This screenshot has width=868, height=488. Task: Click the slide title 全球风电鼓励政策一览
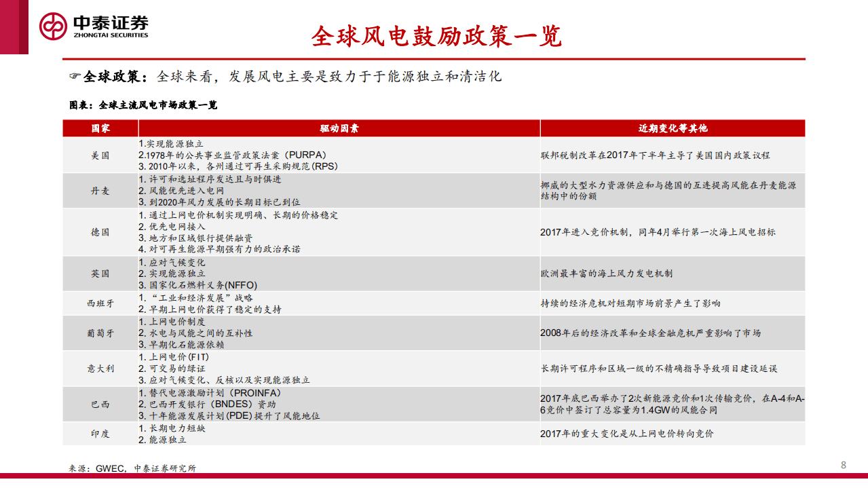[x=436, y=37]
